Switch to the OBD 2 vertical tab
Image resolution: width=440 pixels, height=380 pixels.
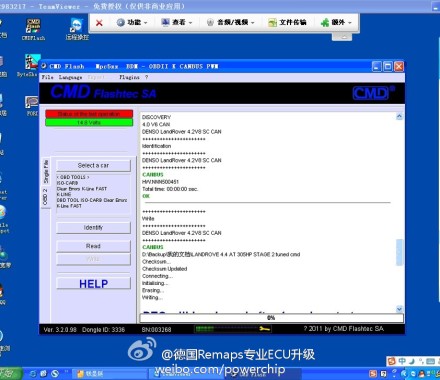[x=46, y=197]
